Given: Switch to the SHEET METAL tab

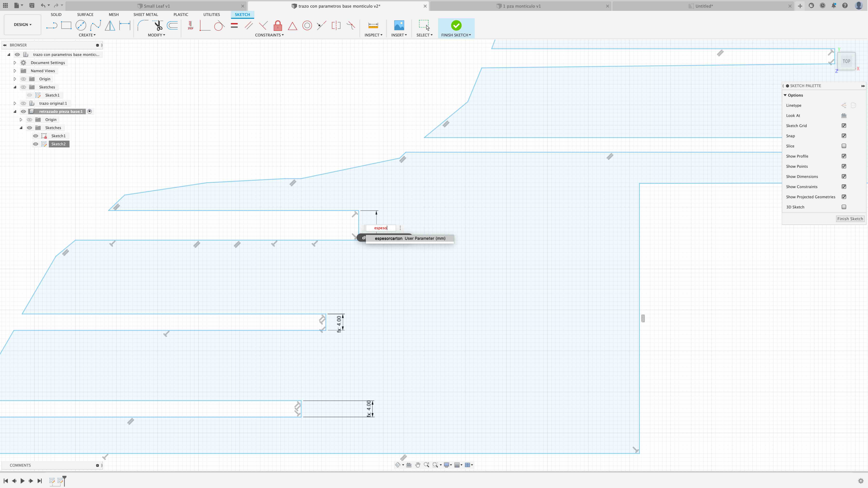Looking at the screenshot, I should tap(145, 14).
